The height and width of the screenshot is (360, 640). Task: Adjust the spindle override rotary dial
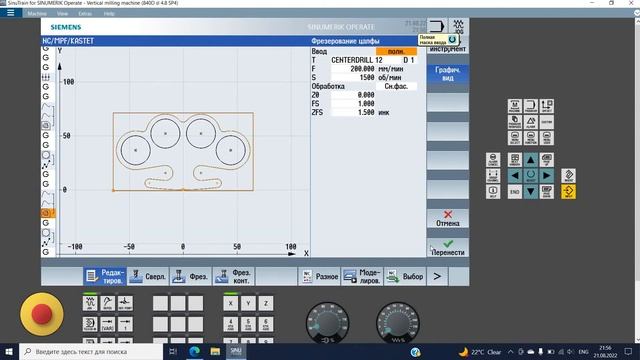pyautogui.click(x=327, y=322)
